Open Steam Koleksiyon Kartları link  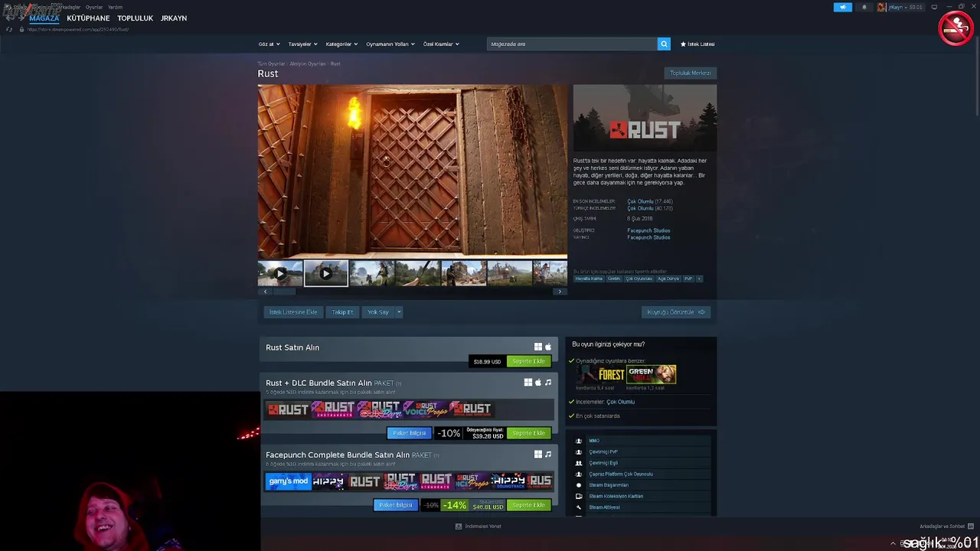click(616, 496)
